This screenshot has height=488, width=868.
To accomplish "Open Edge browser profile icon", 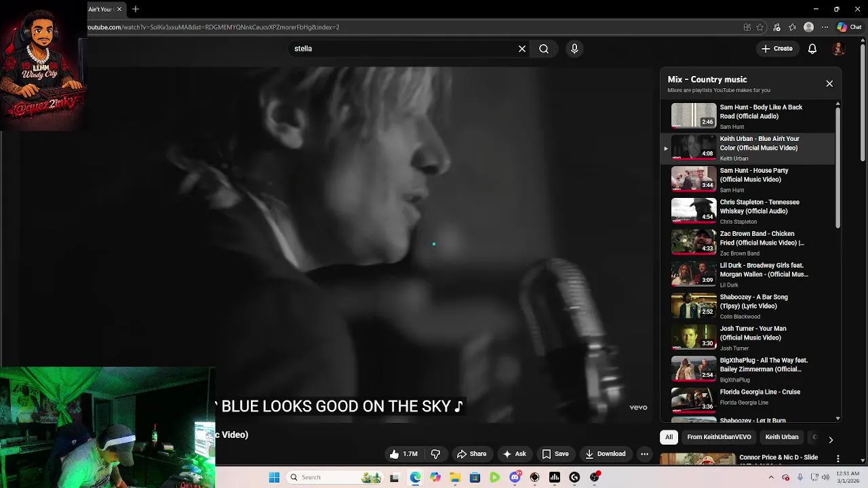I will [x=808, y=27].
